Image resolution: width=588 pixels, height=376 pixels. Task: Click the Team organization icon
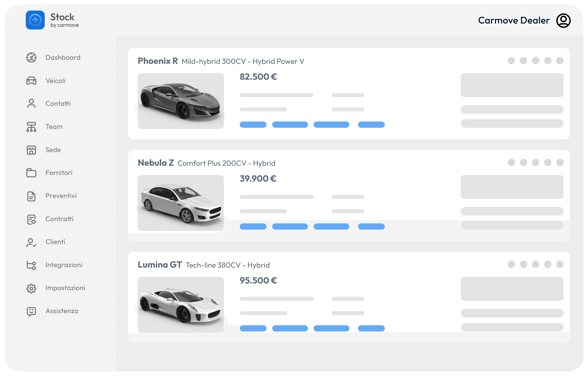coord(31,126)
